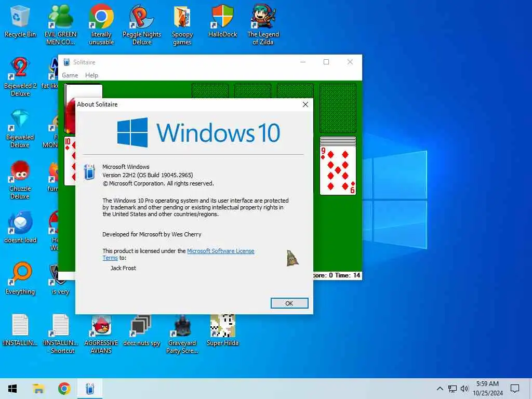532x399 pixels.
Task: Click 'Developed for Microsoft by Wes Cherry' text
Action: click(x=152, y=234)
